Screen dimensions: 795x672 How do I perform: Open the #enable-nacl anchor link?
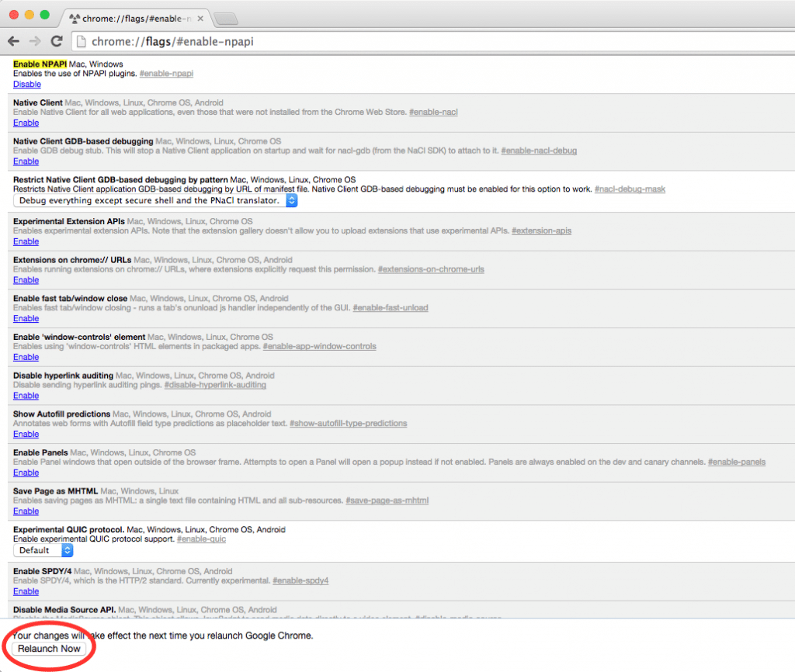tap(433, 112)
